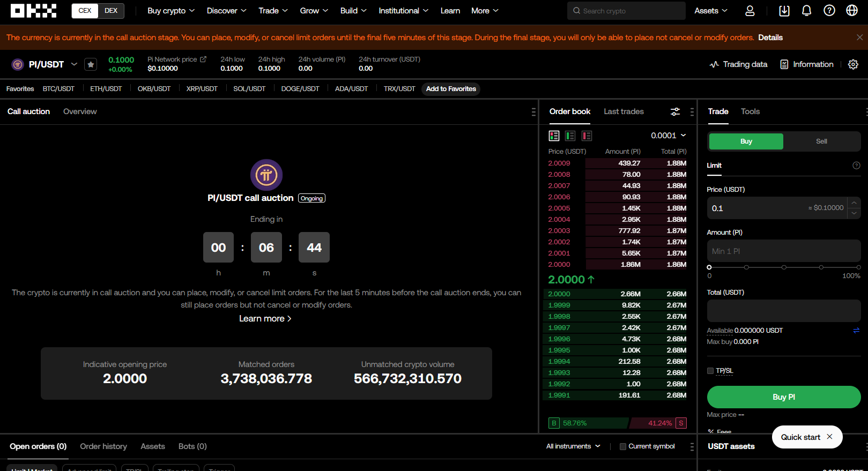Click the transfer funds arrows icon
Viewport: 868px width, 471px height.
point(856,331)
